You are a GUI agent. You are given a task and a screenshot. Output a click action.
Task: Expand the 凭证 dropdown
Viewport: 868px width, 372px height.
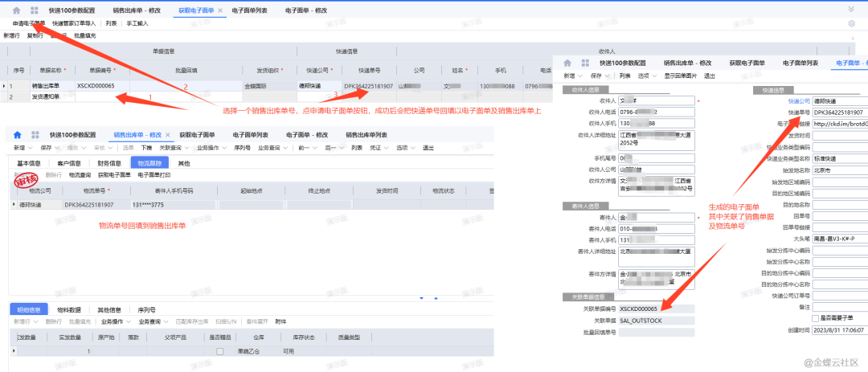[x=377, y=148]
